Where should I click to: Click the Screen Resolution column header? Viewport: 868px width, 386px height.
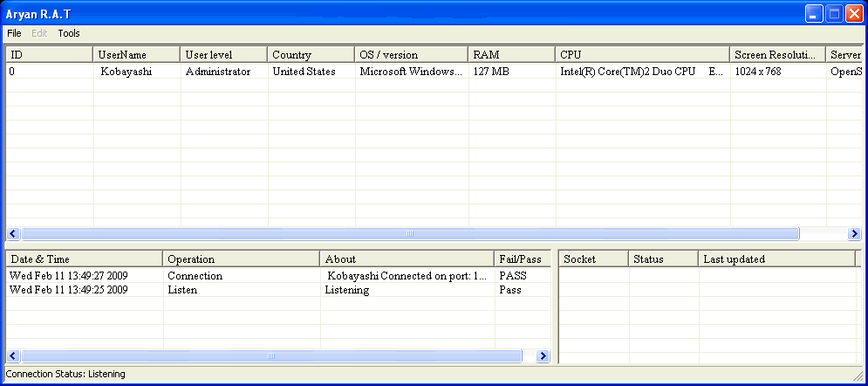click(777, 55)
